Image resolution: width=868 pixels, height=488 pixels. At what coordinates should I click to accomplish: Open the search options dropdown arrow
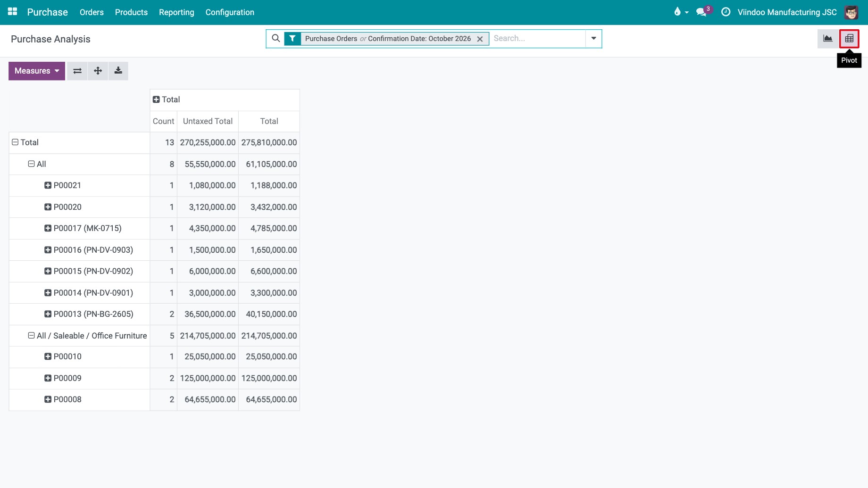(594, 39)
